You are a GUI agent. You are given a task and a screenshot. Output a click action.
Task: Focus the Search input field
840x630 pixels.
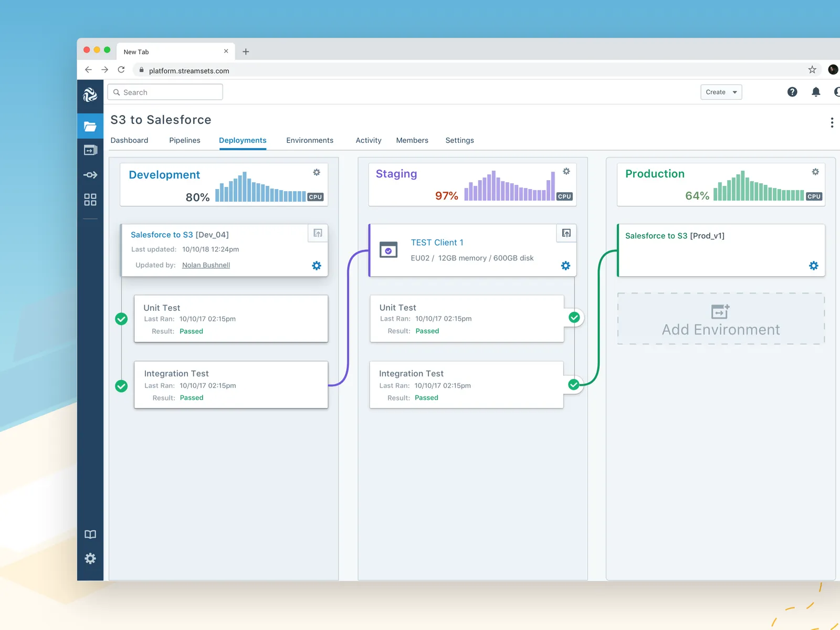(x=165, y=92)
